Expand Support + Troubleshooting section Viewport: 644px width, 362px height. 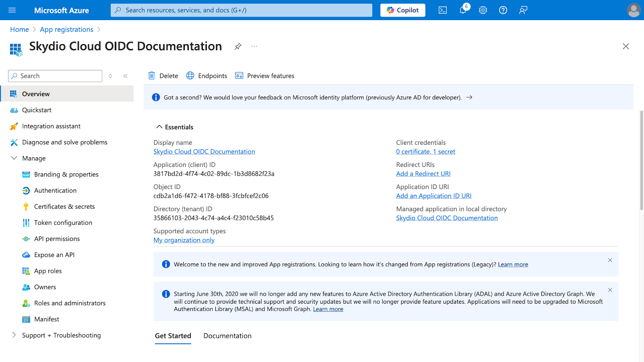pyautogui.click(x=14, y=335)
